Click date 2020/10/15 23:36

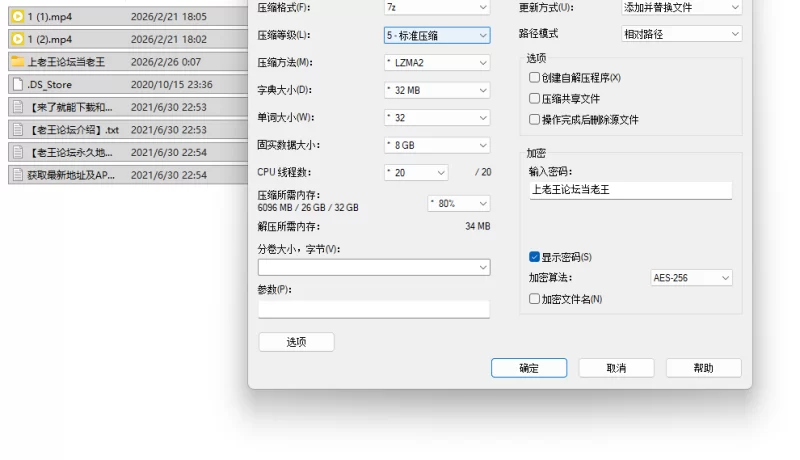pyautogui.click(x=171, y=85)
